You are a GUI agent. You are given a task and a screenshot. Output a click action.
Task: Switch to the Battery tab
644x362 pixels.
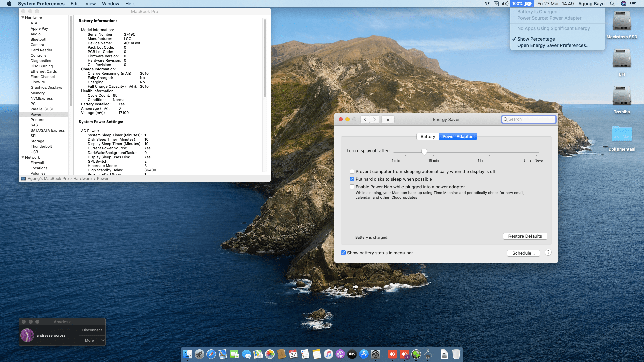click(x=428, y=136)
